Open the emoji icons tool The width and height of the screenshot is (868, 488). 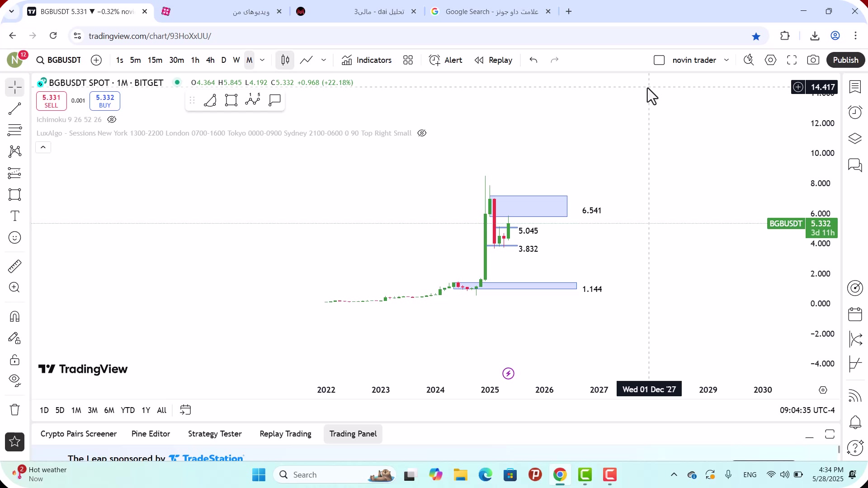(15, 238)
